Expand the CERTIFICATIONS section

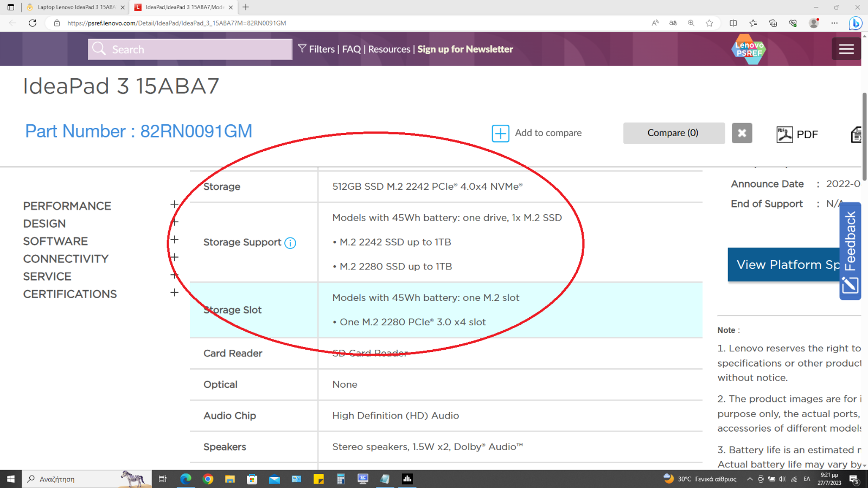click(174, 293)
